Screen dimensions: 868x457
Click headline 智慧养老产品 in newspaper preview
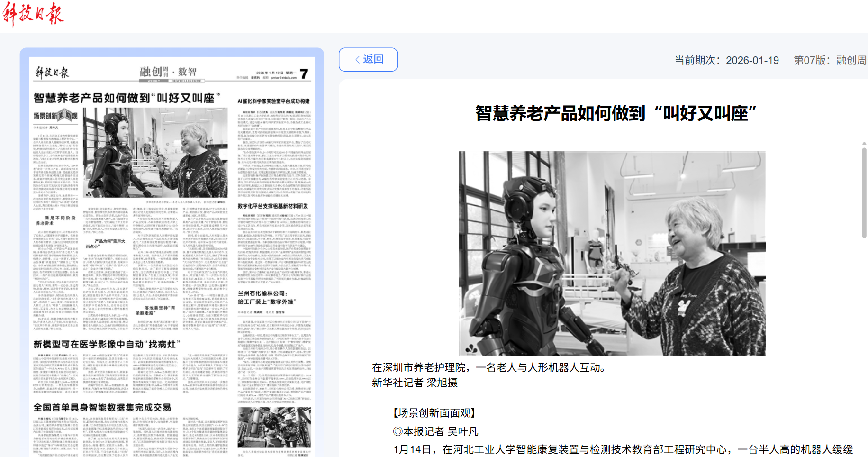pyautogui.click(x=127, y=98)
